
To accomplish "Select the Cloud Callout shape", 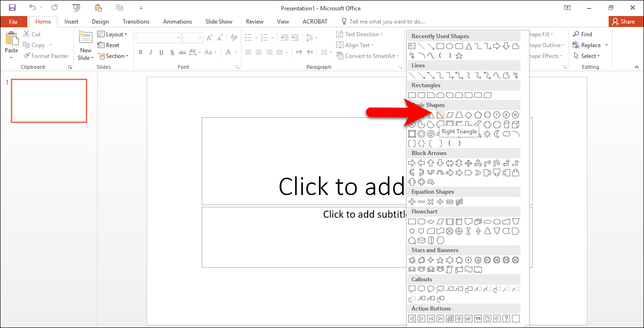I will pyautogui.click(x=440, y=289).
